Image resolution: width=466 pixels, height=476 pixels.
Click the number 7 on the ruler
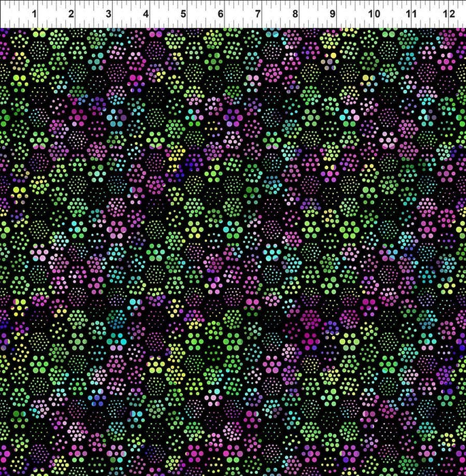click(x=258, y=14)
